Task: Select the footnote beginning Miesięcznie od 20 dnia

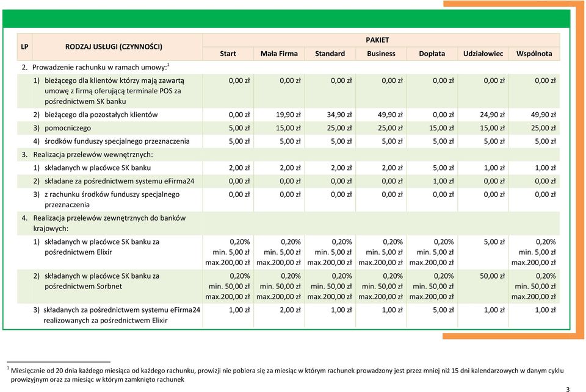Action: [286, 375]
